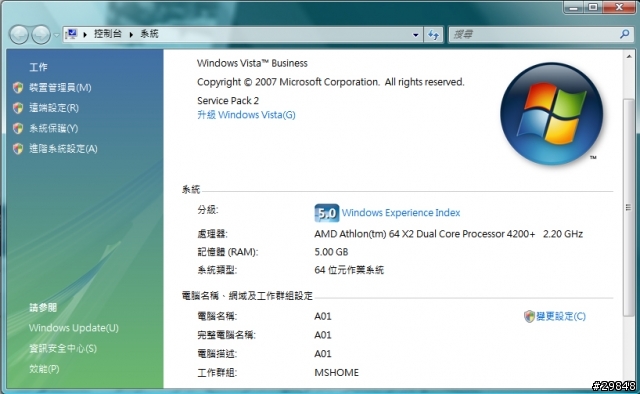
Task: Open Windows Update(U) in sidebar
Action: [x=73, y=328]
